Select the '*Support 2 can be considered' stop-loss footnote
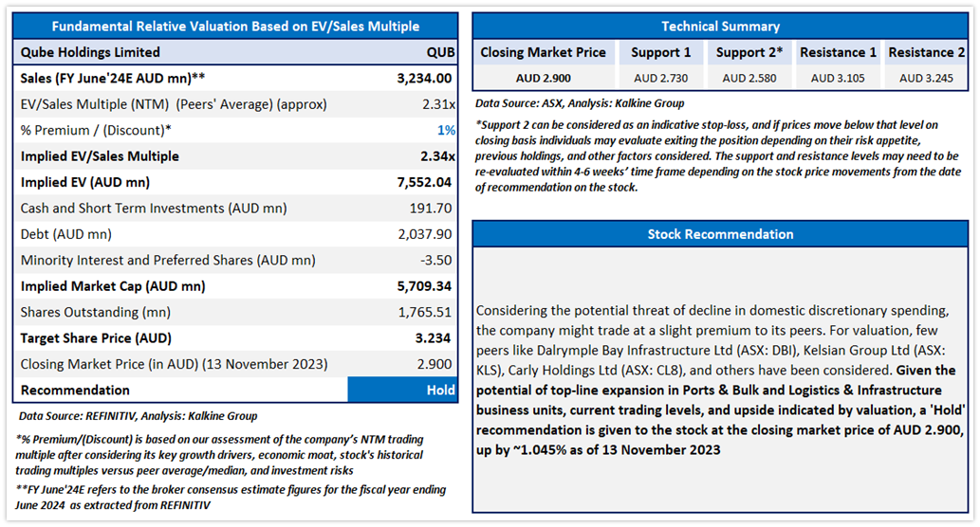Screen dimensions: 980x527 (718, 156)
